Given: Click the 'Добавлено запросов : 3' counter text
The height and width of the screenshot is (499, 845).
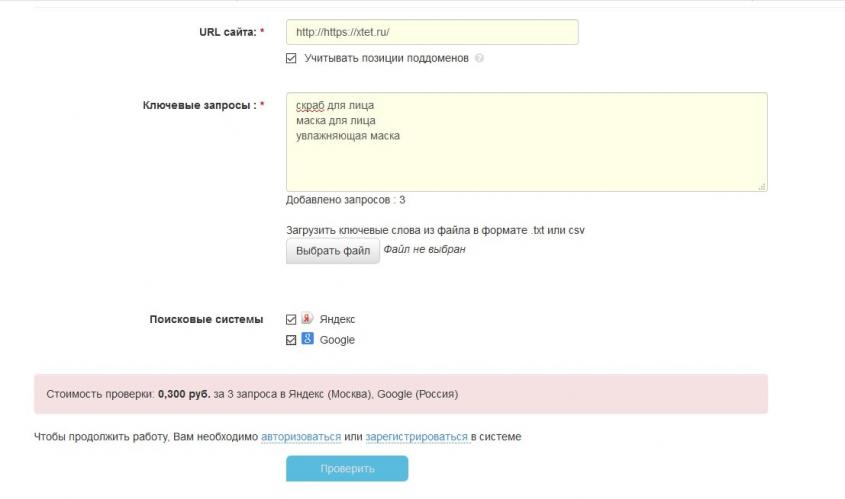Looking at the screenshot, I should pos(345,200).
